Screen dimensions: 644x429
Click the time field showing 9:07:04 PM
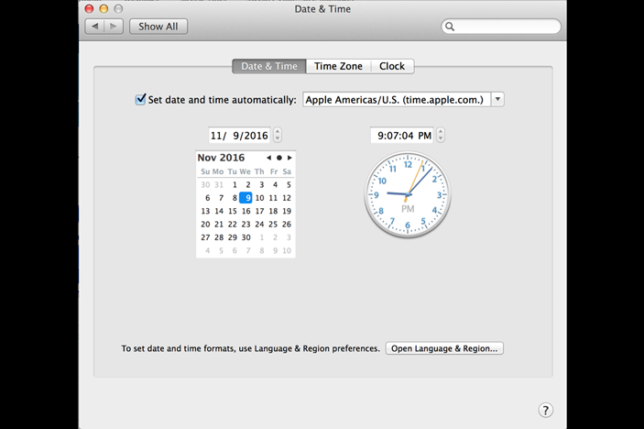point(402,135)
